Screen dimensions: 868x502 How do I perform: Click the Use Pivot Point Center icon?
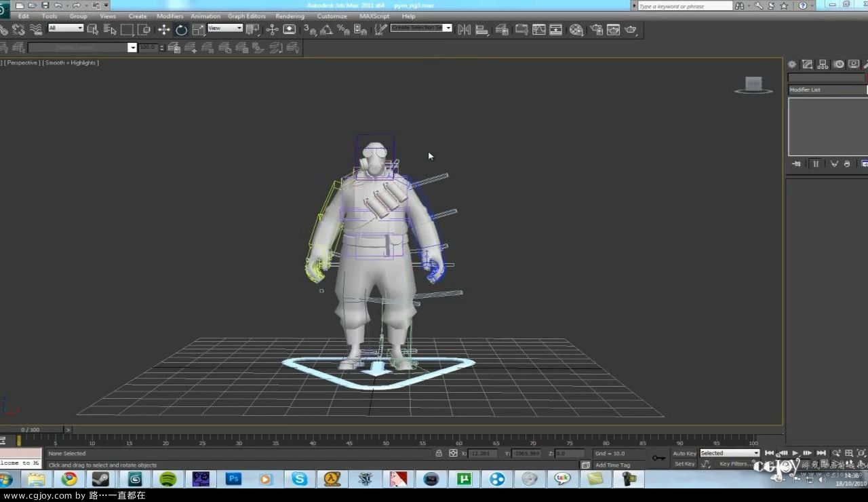click(253, 29)
